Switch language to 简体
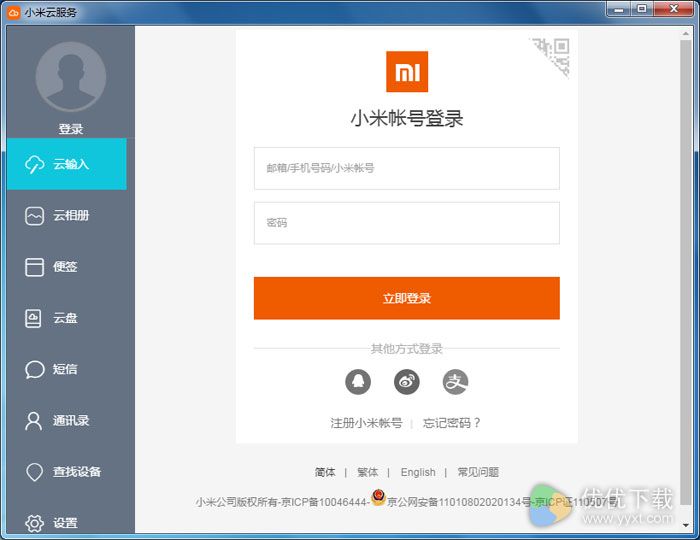700x540 pixels. [x=325, y=472]
